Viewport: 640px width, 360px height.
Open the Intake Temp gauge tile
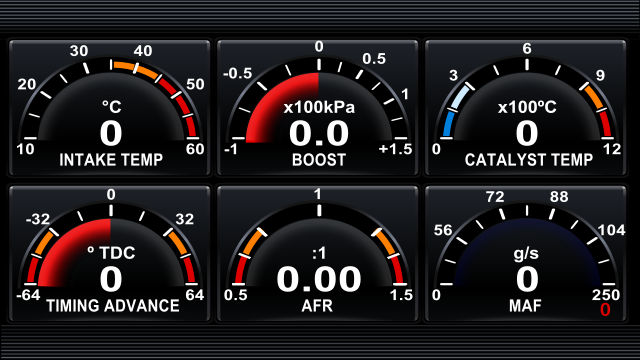click(109, 108)
